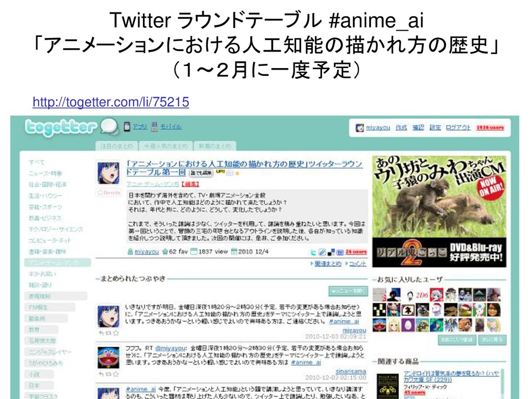Select コンピュータ・ネット category in sidebar
The height and width of the screenshot is (399, 532).
click(50, 241)
